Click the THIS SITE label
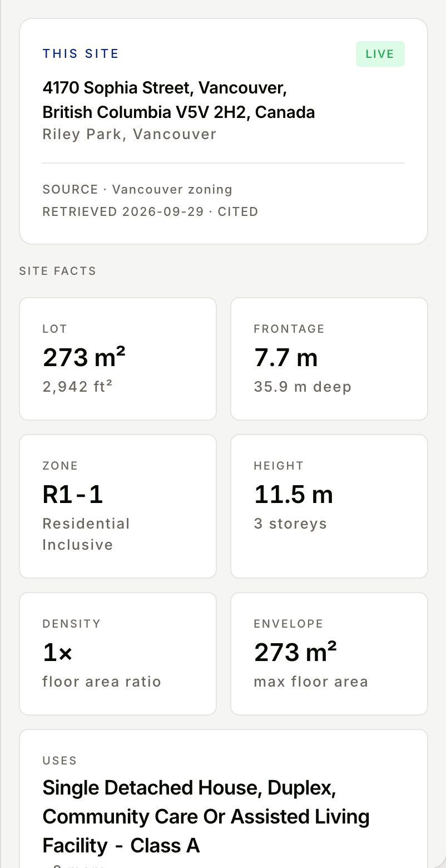Screen dimensions: 446x868 tap(81, 54)
